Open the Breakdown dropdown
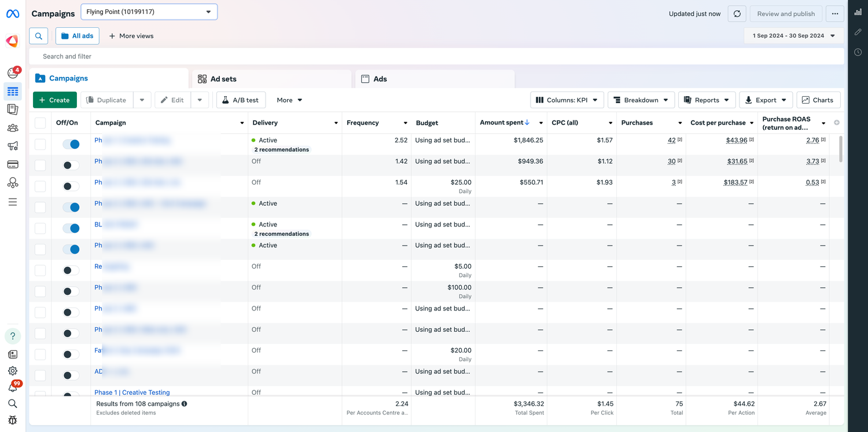 [x=641, y=100]
